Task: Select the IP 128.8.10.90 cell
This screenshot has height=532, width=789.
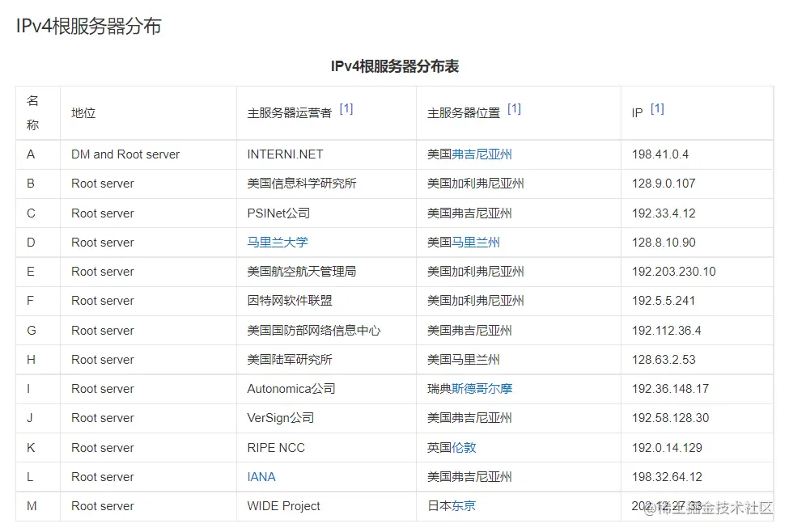Action: click(697, 243)
